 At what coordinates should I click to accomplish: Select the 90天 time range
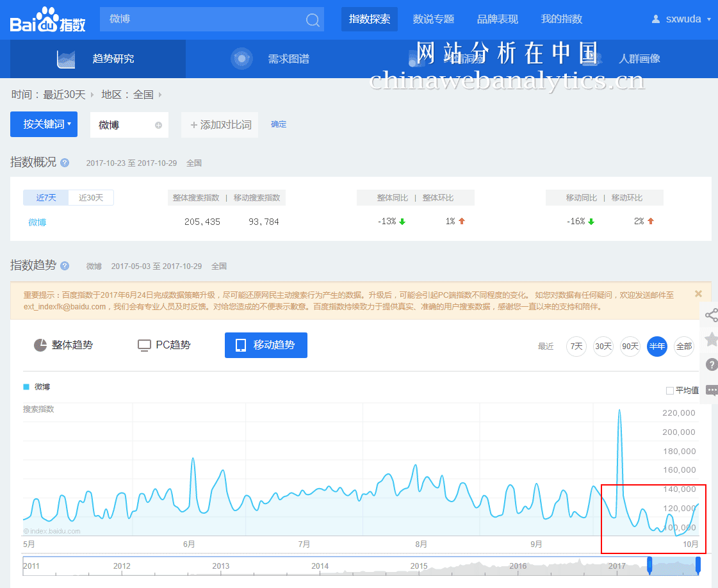click(x=630, y=347)
